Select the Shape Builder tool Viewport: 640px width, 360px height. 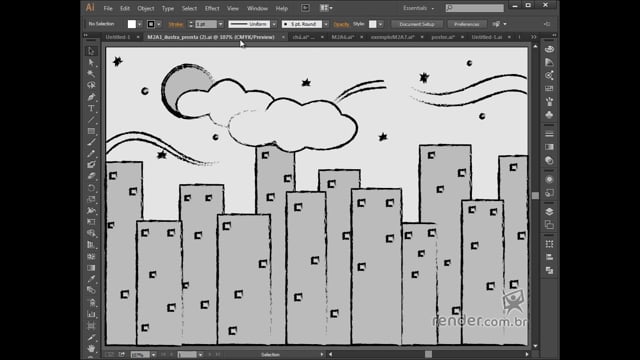click(x=91, y=233)
